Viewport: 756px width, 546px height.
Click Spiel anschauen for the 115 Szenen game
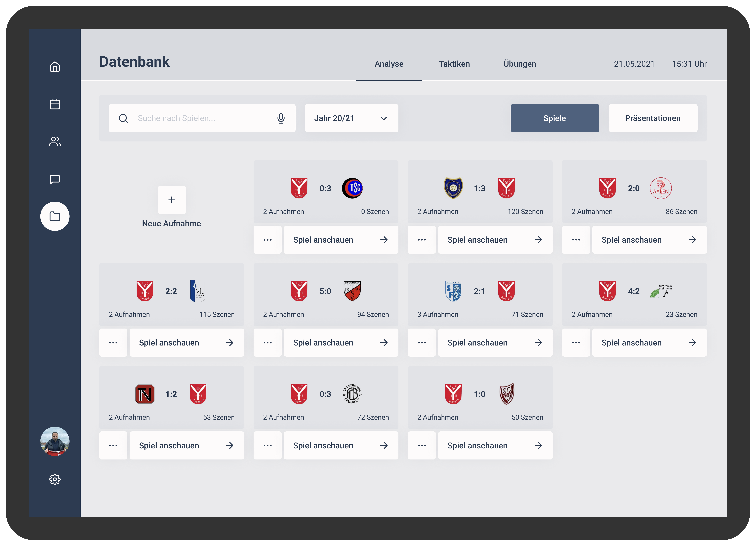click(x=187, y=343)
